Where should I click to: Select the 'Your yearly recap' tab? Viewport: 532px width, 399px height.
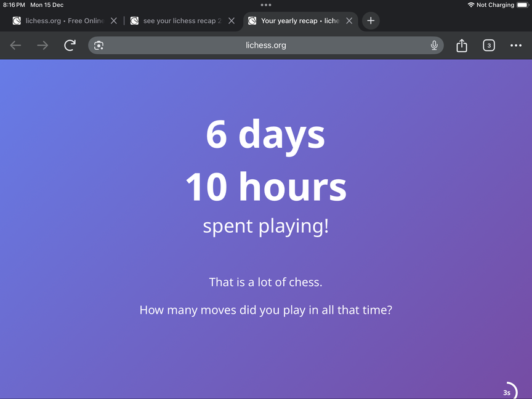point(296,21)
